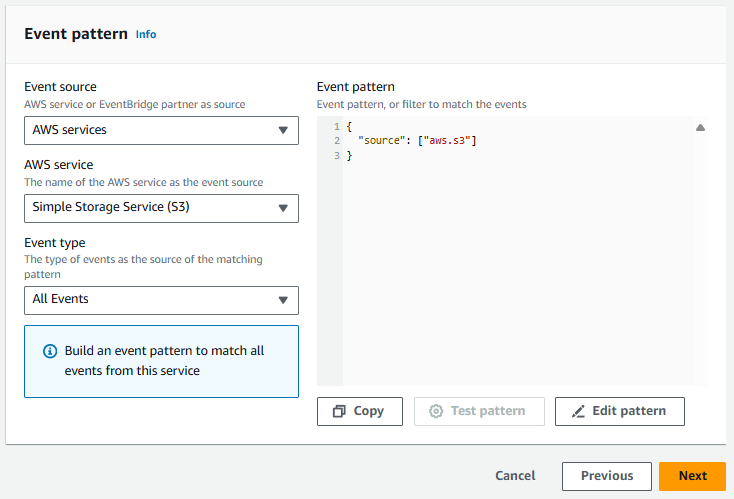Click the info circle icon in blue box
734x499 pixels.
click(50, 351)
